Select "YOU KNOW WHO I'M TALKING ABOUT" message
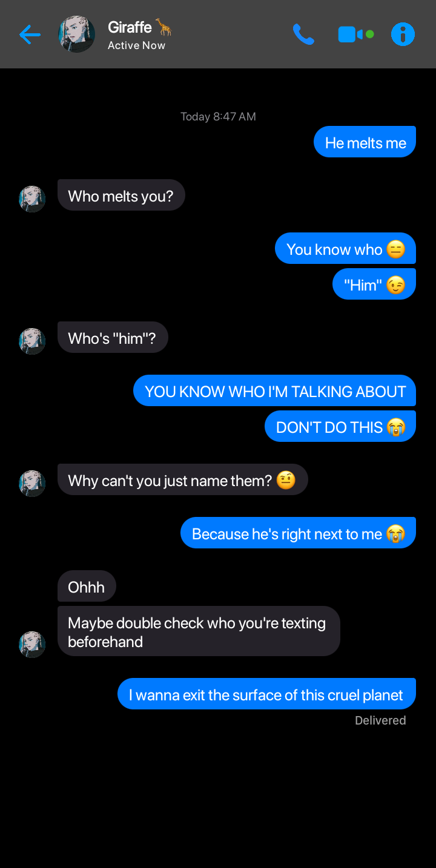436x868 pixels. [x=275, y=391]
